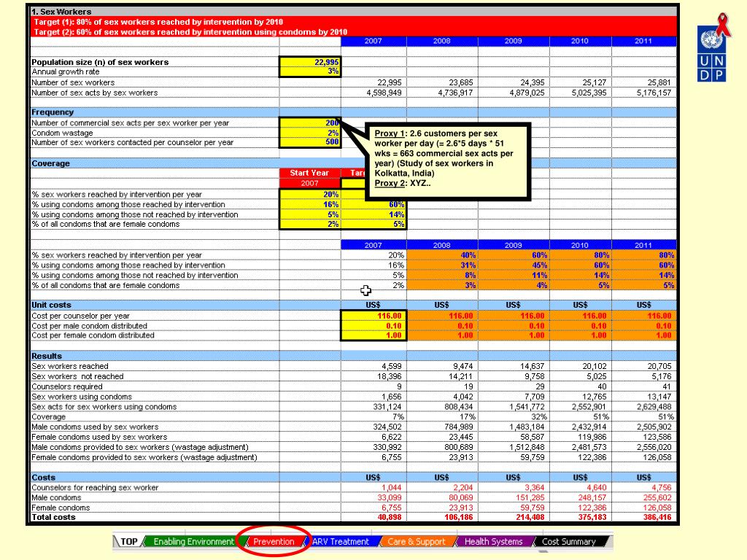Click the UNDP logo
Image resolution: width=747 pixels, height=560 pixels.
coord(712,47)
